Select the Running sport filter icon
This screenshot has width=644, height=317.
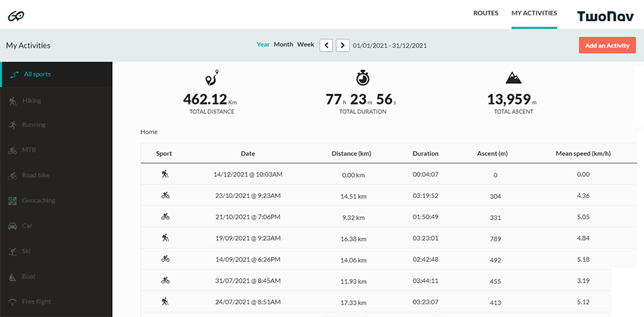[13, 125]
